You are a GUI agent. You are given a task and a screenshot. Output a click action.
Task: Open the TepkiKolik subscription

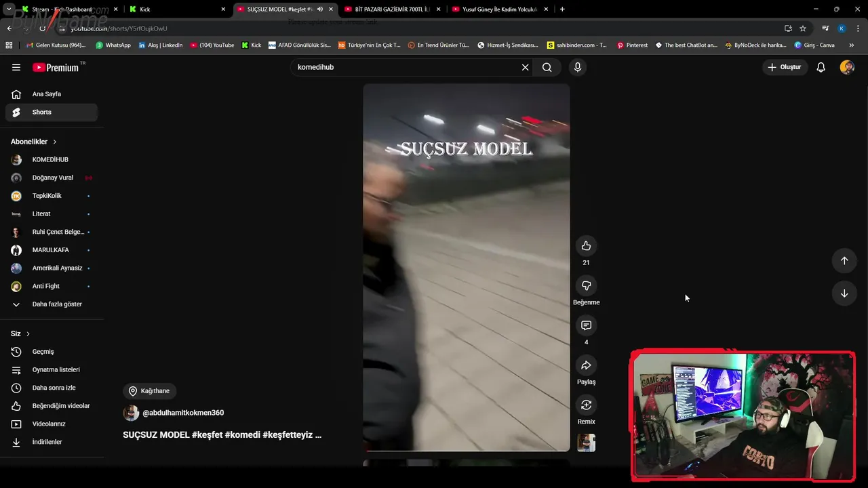[52, 196]
